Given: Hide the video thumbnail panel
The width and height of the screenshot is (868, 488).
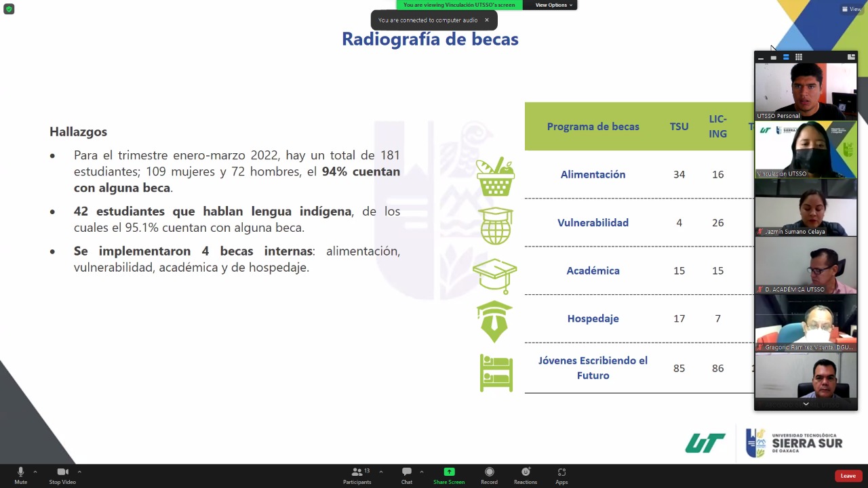Looking at the screenshot, I should (x=761, y=58).
